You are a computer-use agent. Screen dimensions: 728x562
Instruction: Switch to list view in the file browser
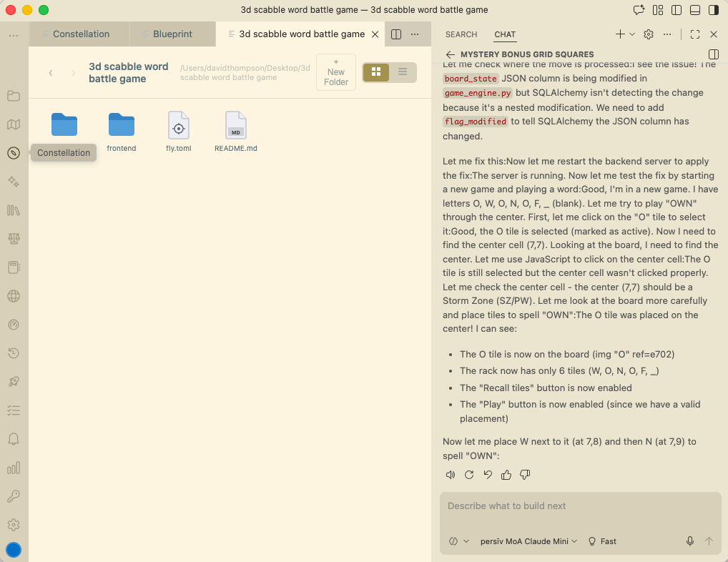pyautogui.click(x=402, y=72)
